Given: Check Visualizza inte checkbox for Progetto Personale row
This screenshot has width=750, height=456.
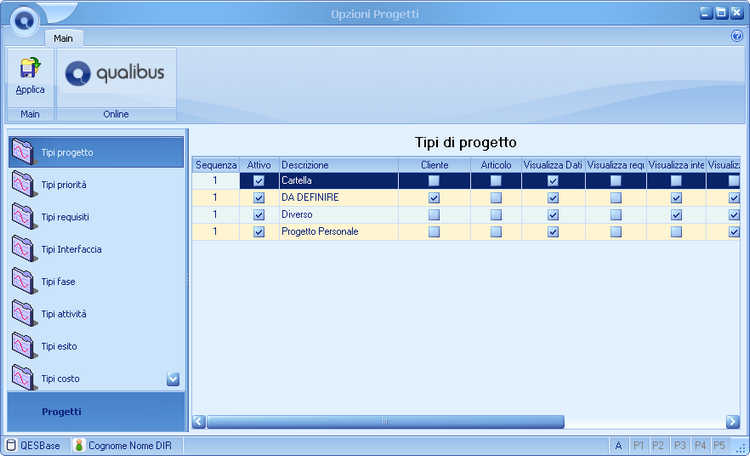Looking at the screenshot, I should (x=676, y=232).
